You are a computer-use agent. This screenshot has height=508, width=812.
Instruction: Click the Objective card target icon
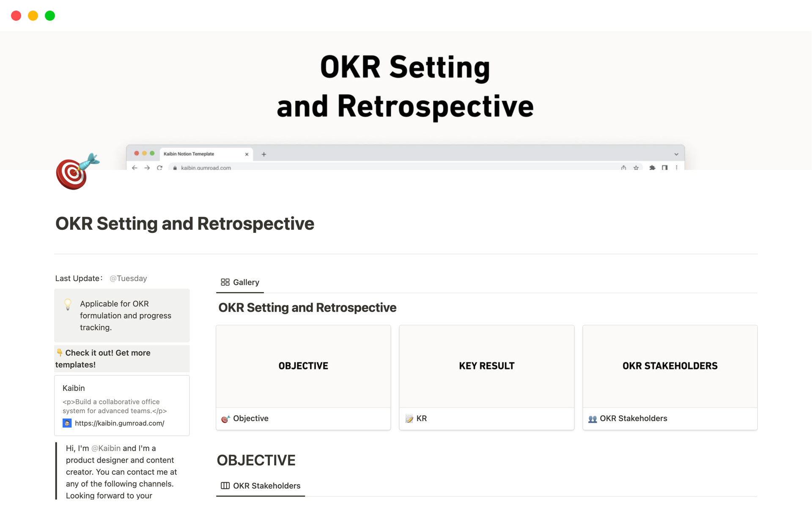225,419
